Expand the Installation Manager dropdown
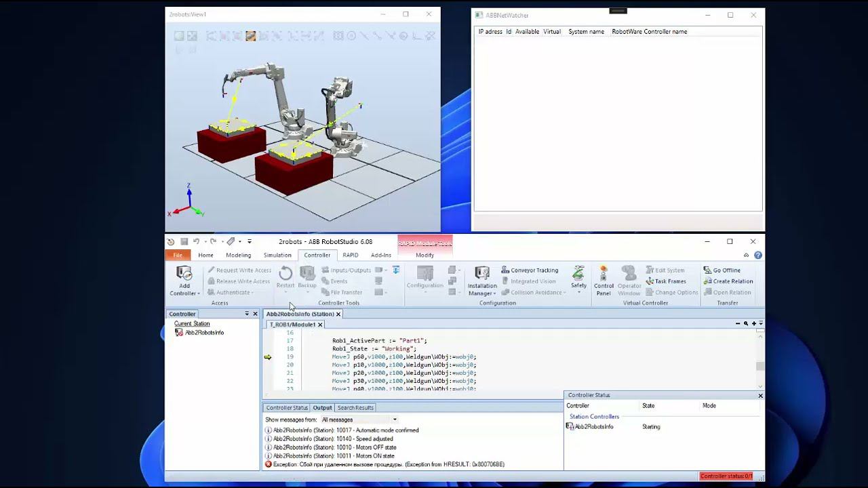Screen dimensions: 868x488 coord(494,294)
